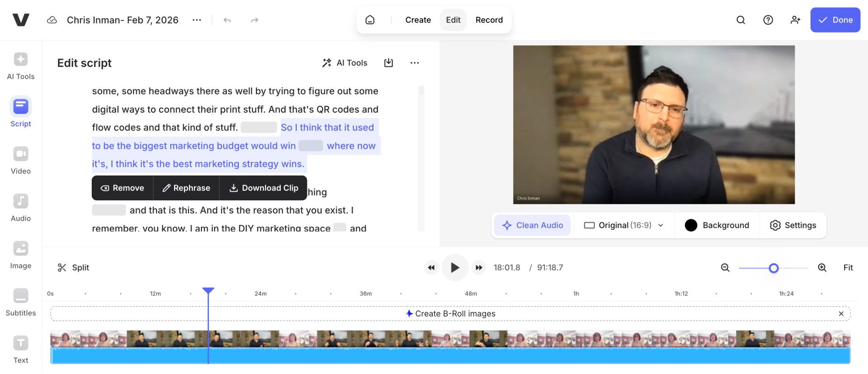Click the VEED logo icon
This screenshot has width=868, height=374.
[x=21, y=20]
